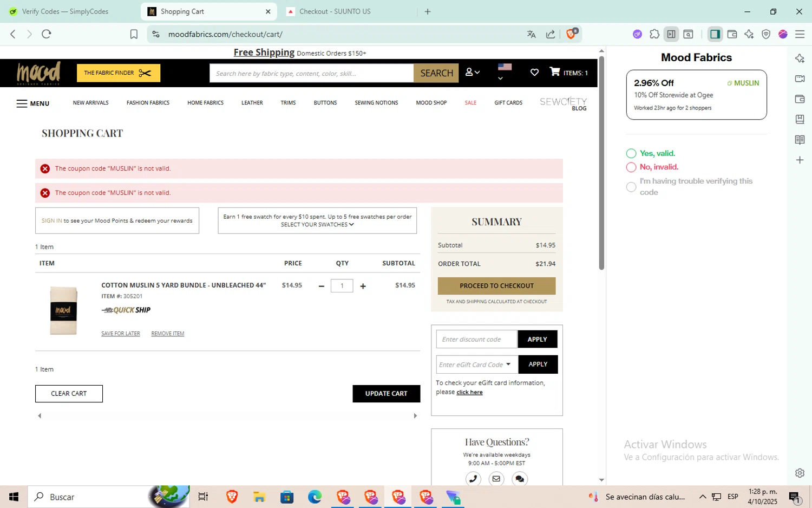Click the scroll-right arrow below the cart
812x508 pixels.
(x=415, y=416)
